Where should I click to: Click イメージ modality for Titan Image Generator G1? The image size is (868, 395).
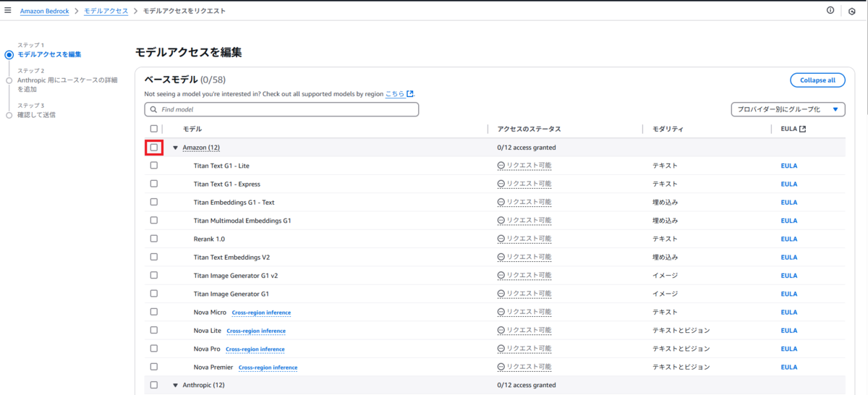[665, 294]
